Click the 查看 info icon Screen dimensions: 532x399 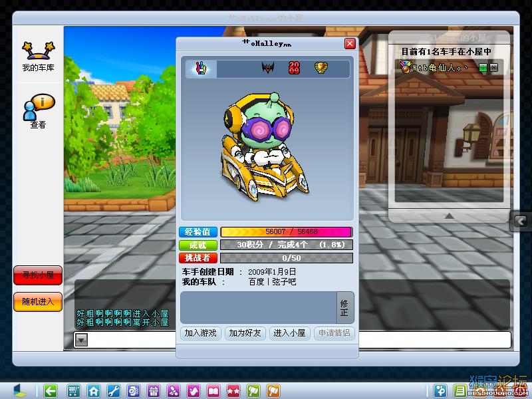[x=38, y=111]
